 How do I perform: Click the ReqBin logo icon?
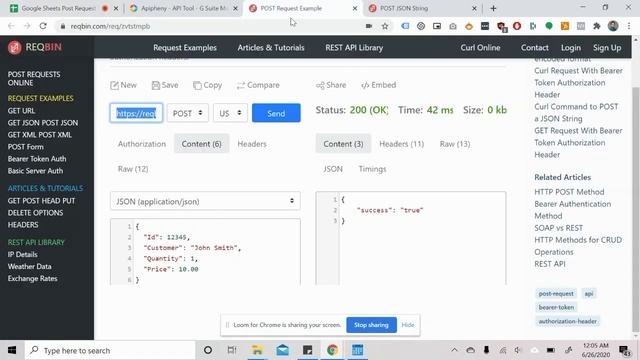click(x=15, y=47)
